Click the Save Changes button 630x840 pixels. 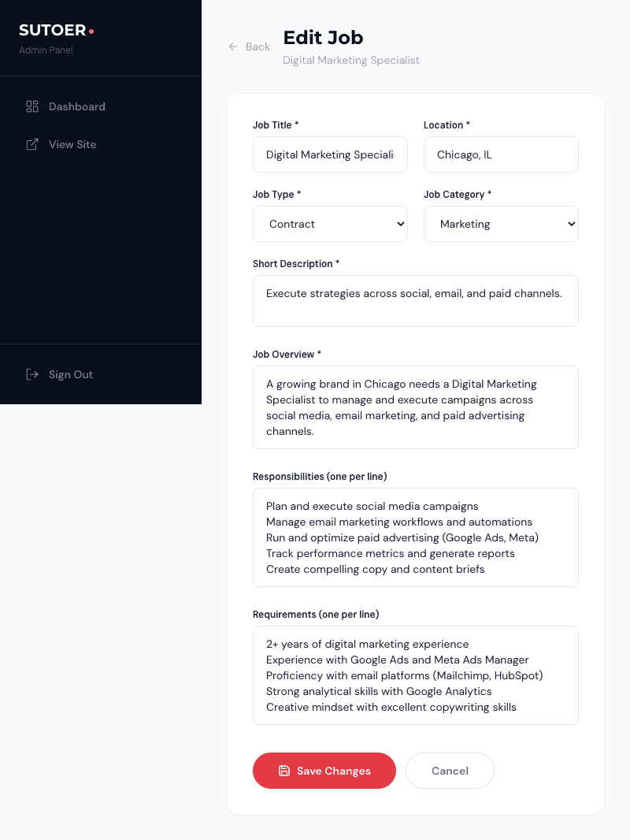(x=324, y=771)
